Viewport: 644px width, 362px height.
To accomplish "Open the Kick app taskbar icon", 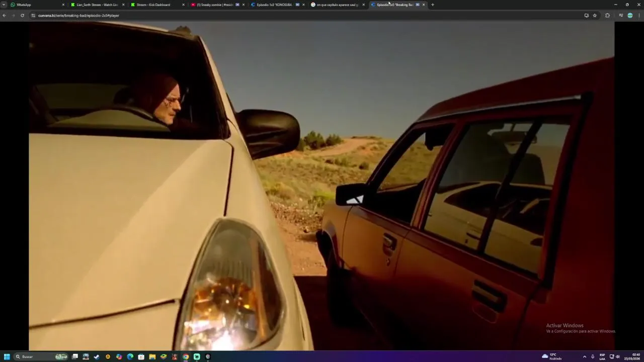I will coord(197,356).
